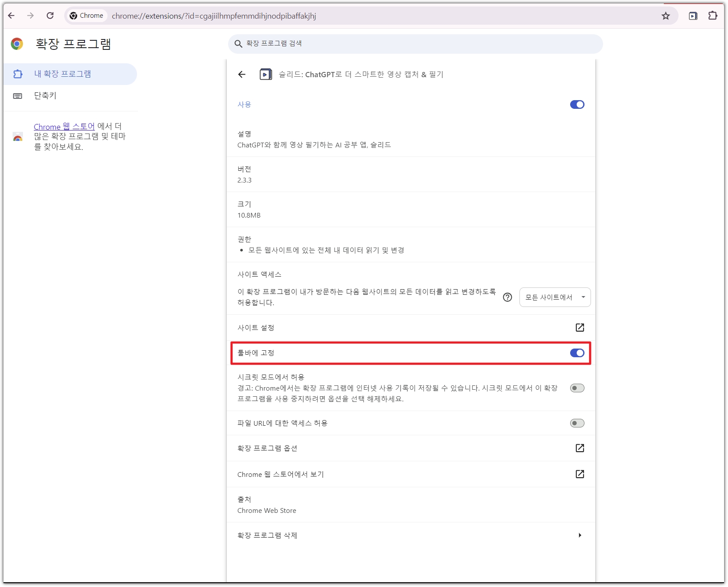The height and width of the screenshot is (587, 728).
Task: Expand the 확장 프로그램 삭제 row arrow
Action: click(580, 535)
